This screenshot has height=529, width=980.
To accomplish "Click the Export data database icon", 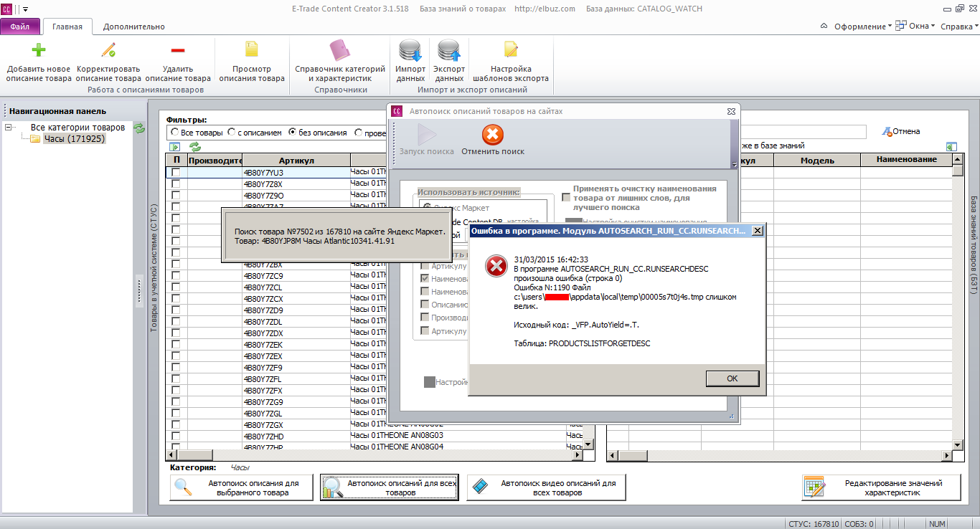I will tap(449, 50).
